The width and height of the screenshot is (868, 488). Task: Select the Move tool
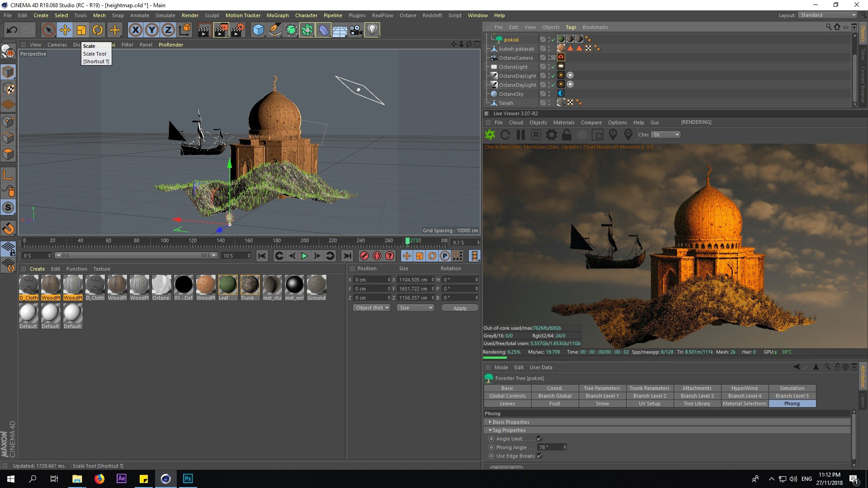point(65,30)
